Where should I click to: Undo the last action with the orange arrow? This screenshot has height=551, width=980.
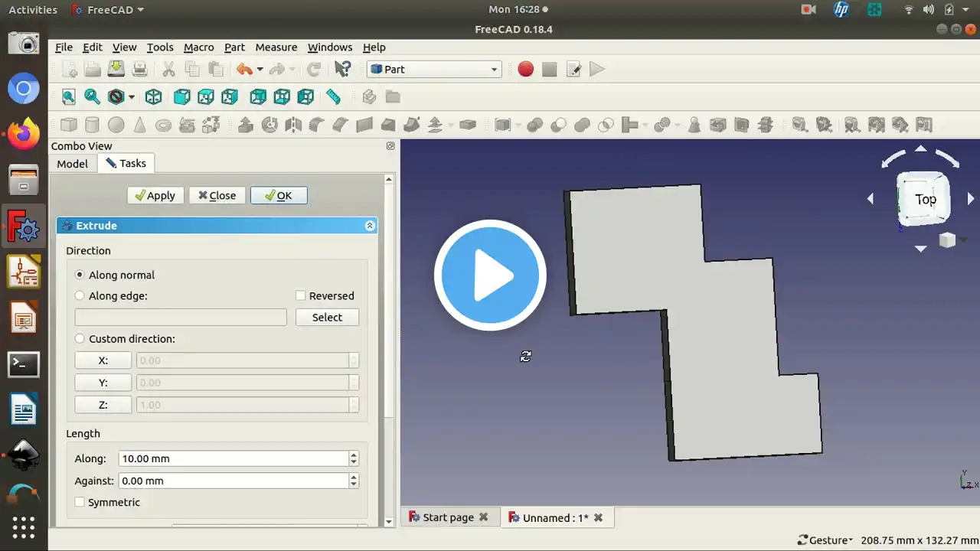pos(244,69)
